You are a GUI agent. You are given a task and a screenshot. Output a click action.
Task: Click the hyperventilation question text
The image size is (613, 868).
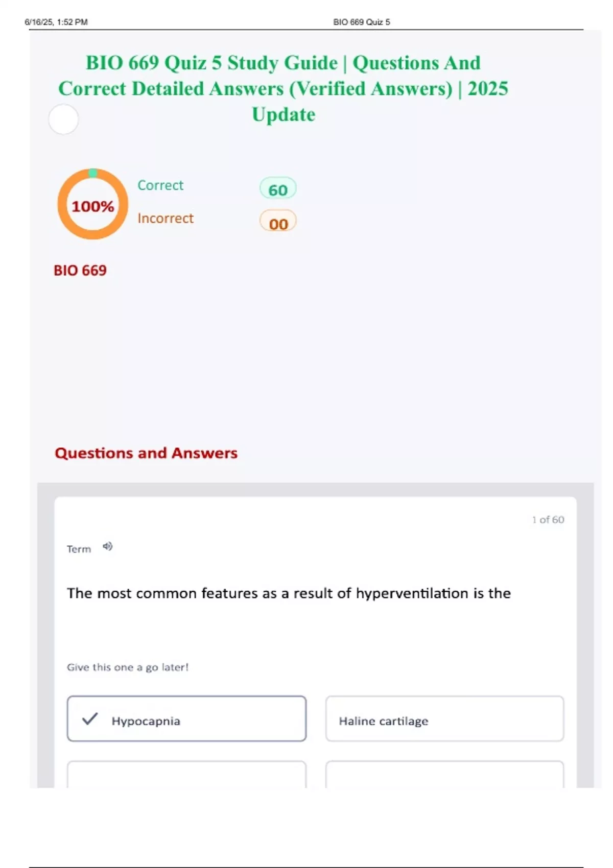pyautogui.click(x=289, y=593)
